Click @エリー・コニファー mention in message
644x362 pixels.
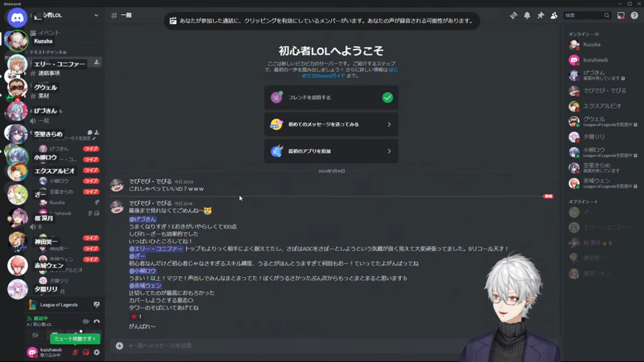pyautogui.click(x=156, y=249)
